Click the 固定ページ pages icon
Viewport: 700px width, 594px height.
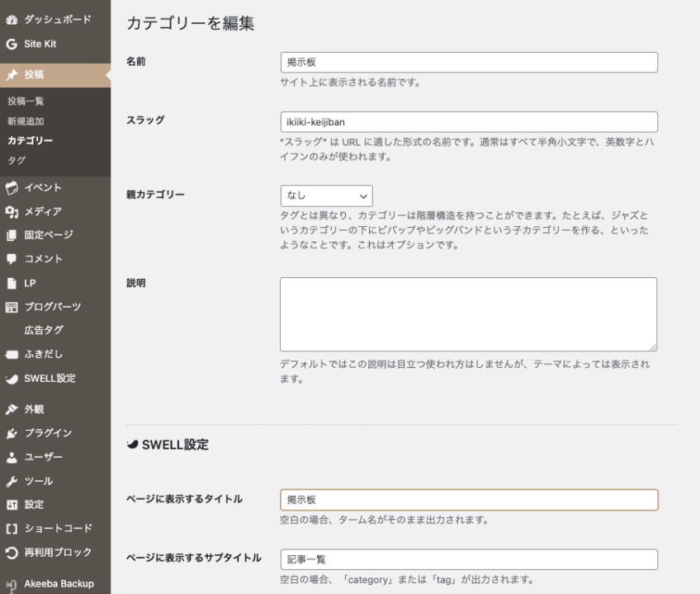coord(12,235)
